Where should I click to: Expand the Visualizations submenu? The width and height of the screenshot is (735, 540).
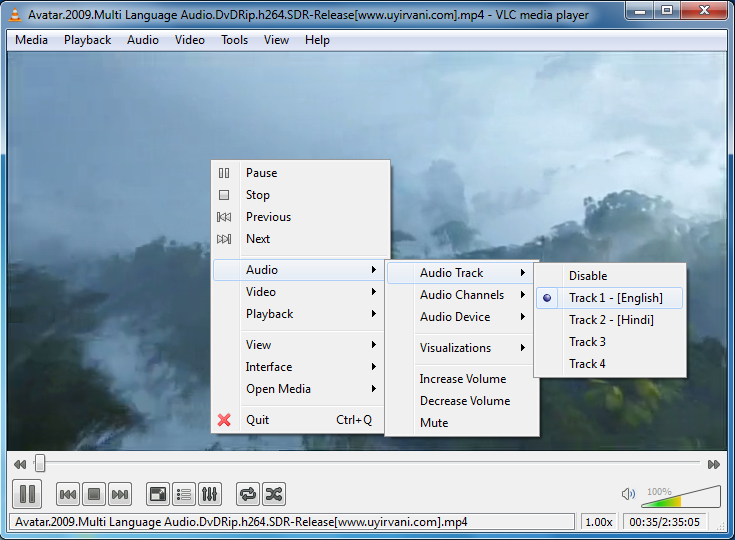tap(460, 348)
